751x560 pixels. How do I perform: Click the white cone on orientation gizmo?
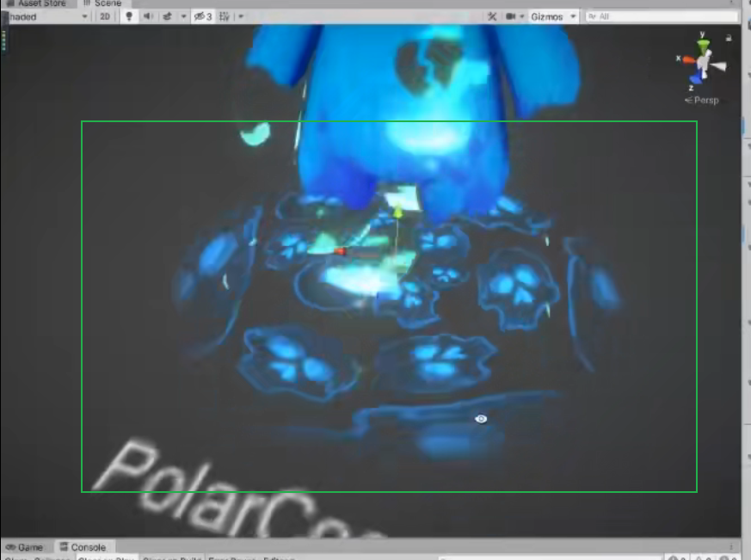pyautogui.click(x=718, y=66)
